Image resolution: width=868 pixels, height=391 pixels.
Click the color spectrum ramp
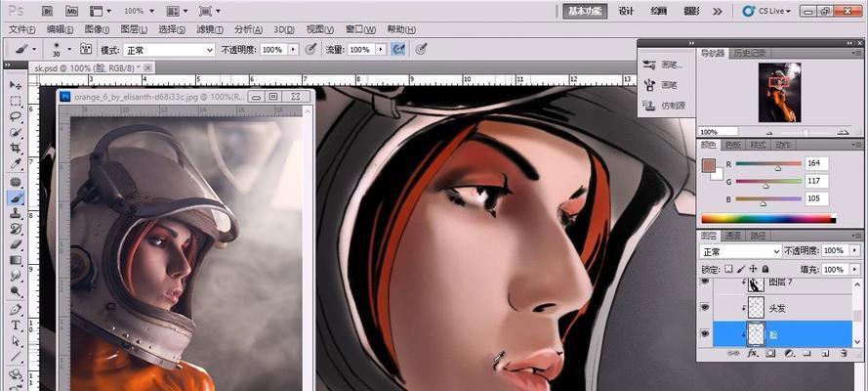[x=768, y=219]
